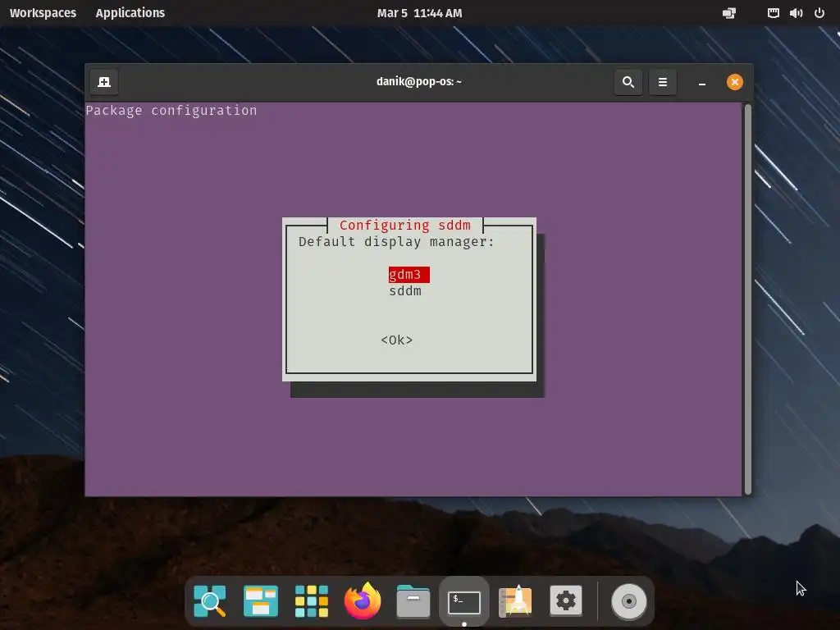Click the "Default display manager:" label
Image resolution: width=840 pixels, height=630 pixels.
[396, 242]
